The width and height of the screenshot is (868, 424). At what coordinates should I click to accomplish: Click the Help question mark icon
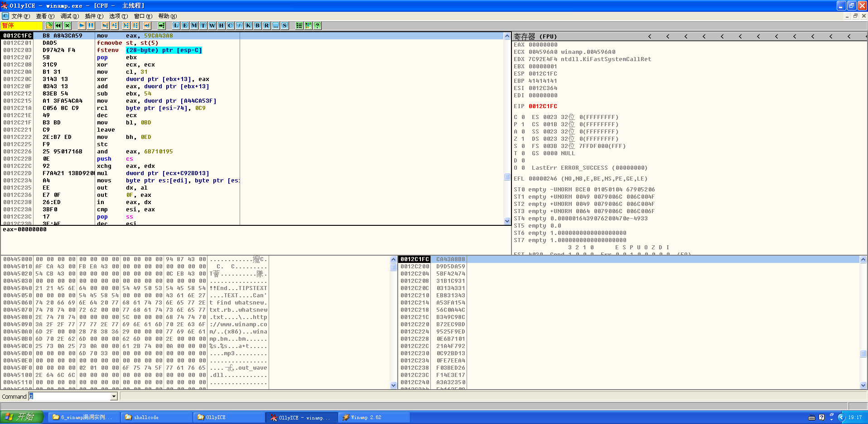[318, 26]
